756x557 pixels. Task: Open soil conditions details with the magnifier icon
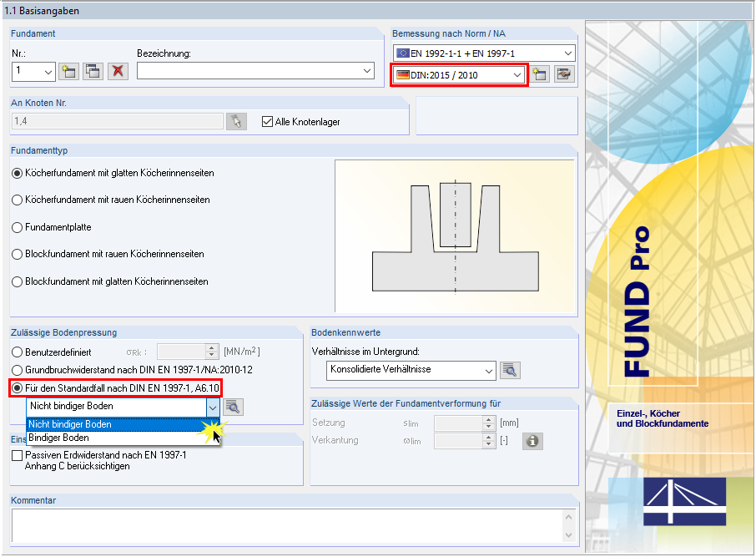[x=509, y=369]
